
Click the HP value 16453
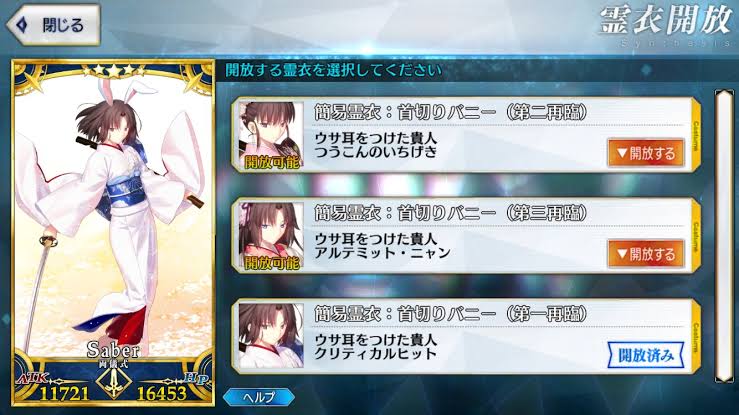pos(162,394)
